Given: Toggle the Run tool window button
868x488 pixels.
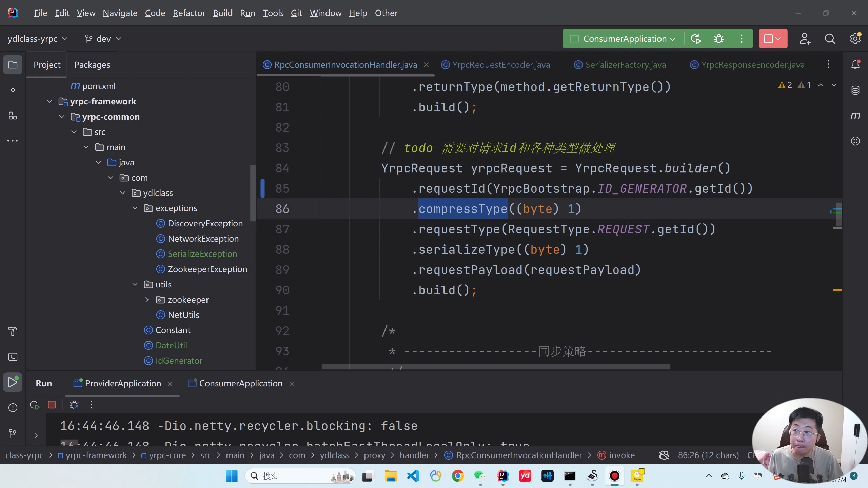Looking at the screenshot, I should tap(13, 382).
